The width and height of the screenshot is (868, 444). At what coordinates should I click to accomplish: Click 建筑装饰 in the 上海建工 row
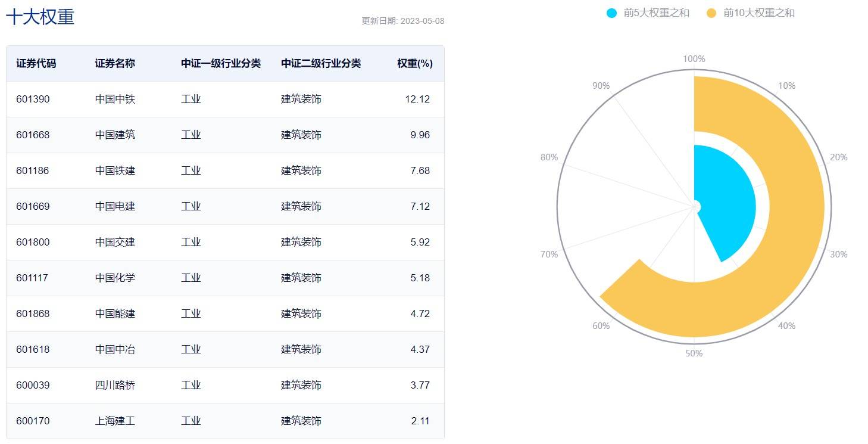click(x=301, y=421)
